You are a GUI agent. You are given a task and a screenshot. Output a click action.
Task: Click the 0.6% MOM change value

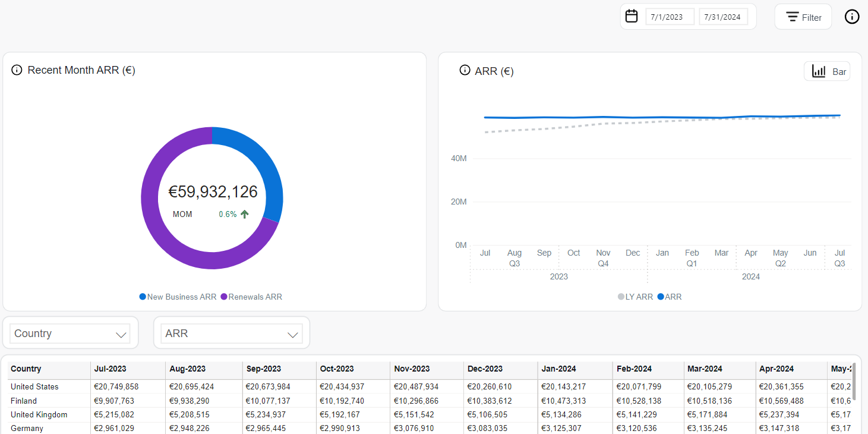(x=228, y=214)
